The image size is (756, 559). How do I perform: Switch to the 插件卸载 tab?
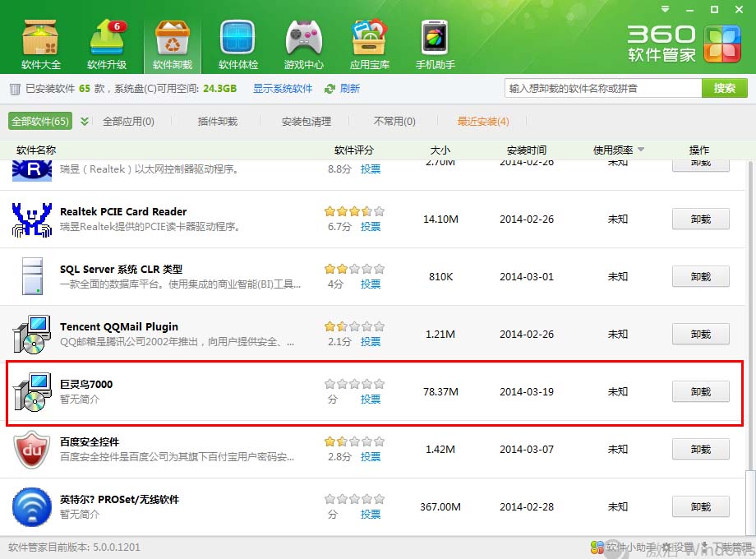click(218, 122)
